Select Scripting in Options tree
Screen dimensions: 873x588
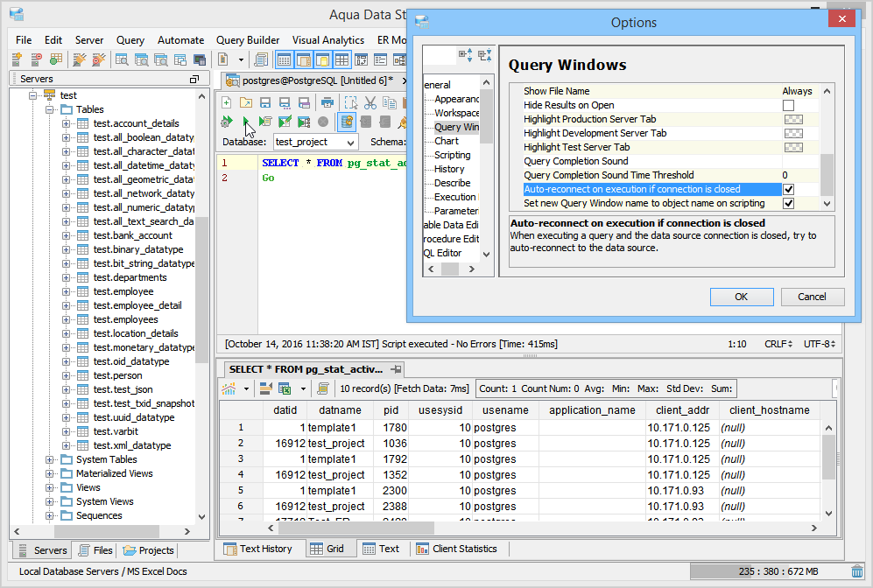click(452, 155)
